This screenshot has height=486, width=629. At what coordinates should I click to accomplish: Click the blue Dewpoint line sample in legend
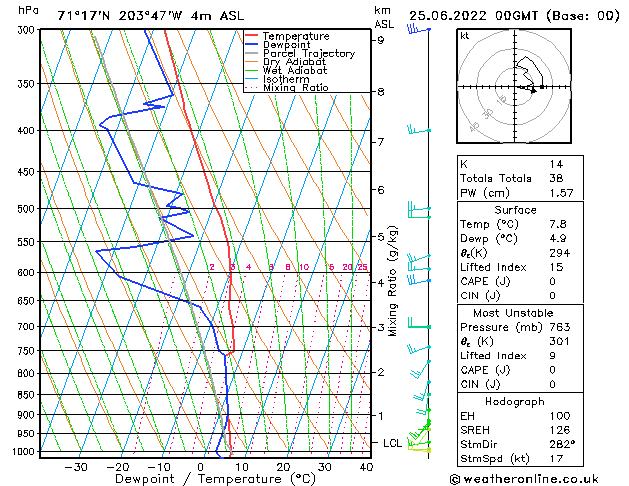pyautogui.click(x=252, y=45)
